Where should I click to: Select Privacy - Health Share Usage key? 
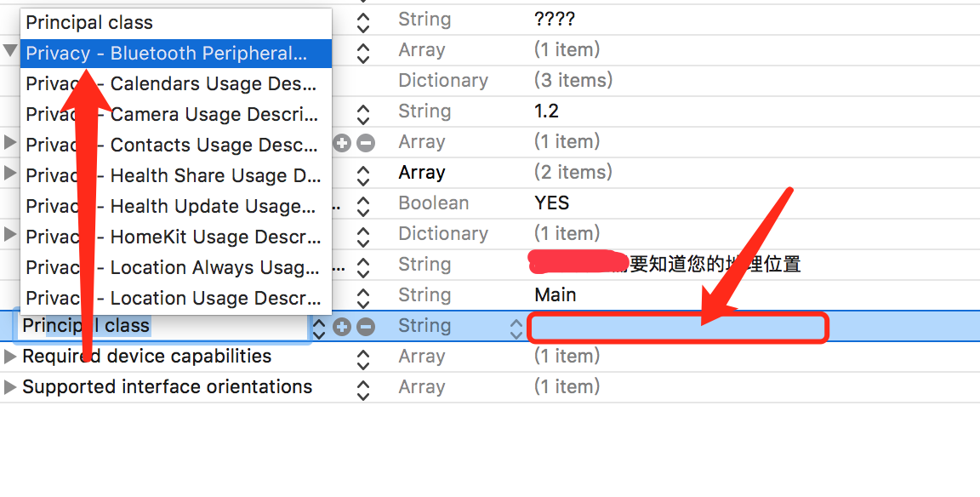(176, 175)
